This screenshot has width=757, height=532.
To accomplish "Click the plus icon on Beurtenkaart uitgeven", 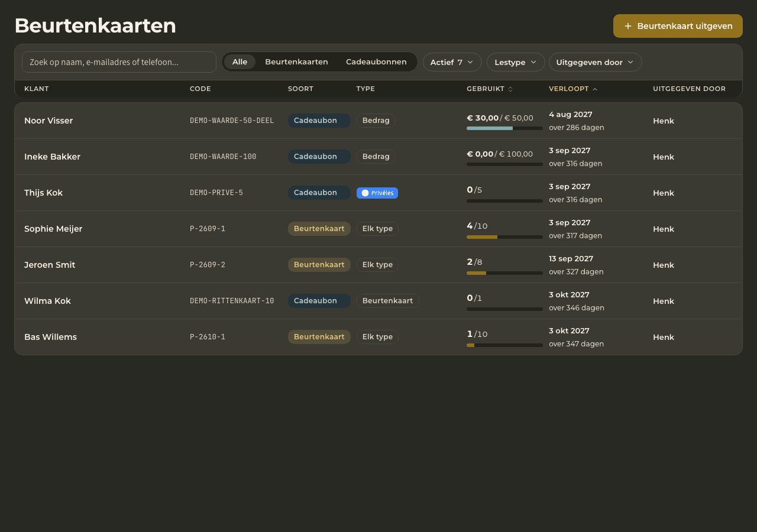I will point(628,26).
